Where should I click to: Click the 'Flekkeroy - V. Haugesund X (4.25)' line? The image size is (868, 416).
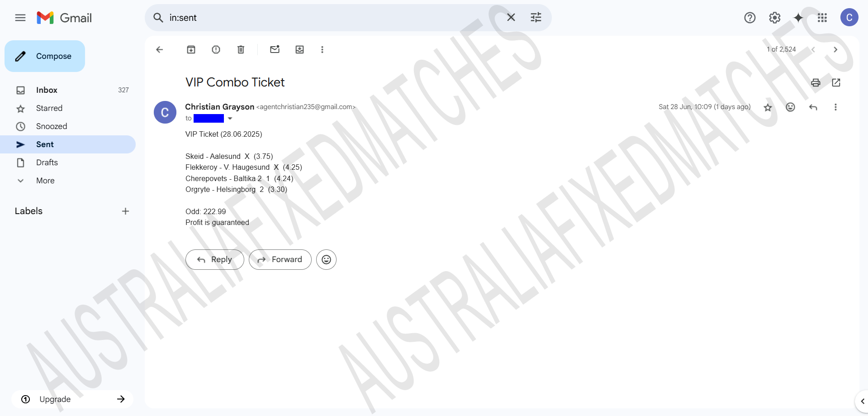coord(243,167)
